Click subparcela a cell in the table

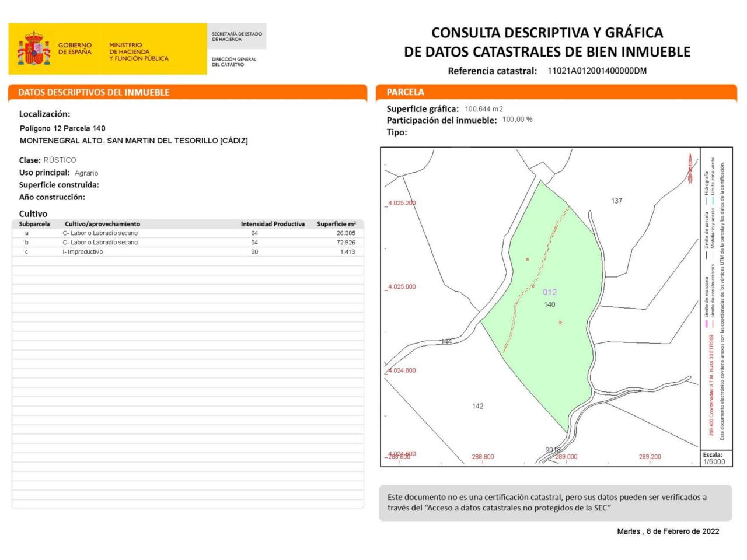pyautogui.click(x=27, y=233)
